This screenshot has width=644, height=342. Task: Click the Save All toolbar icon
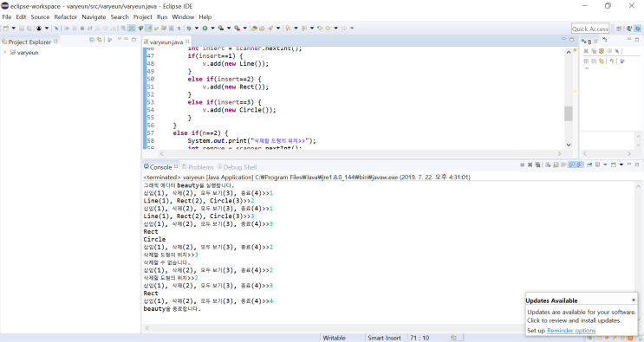tap(29, 29)
